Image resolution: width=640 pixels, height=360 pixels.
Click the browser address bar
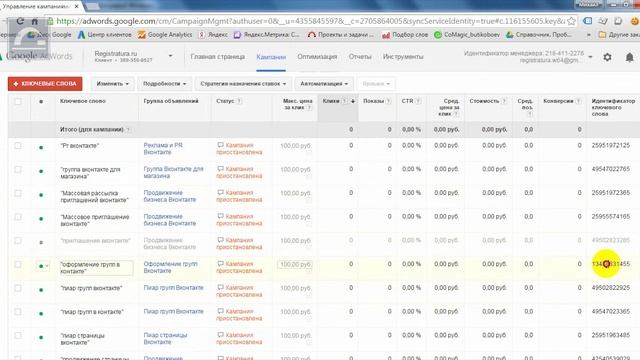[x=310, y=21]
